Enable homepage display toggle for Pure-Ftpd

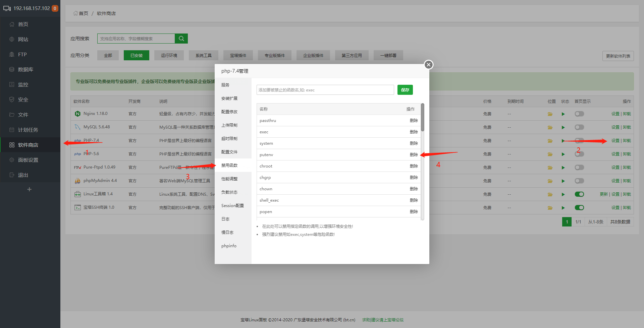[x=579, y=168]
